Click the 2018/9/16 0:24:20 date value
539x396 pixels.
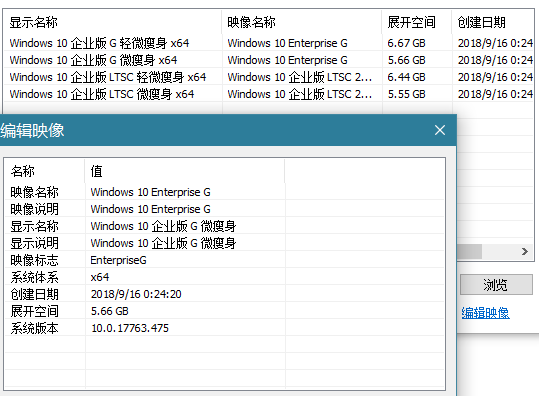tap(136, 294)
